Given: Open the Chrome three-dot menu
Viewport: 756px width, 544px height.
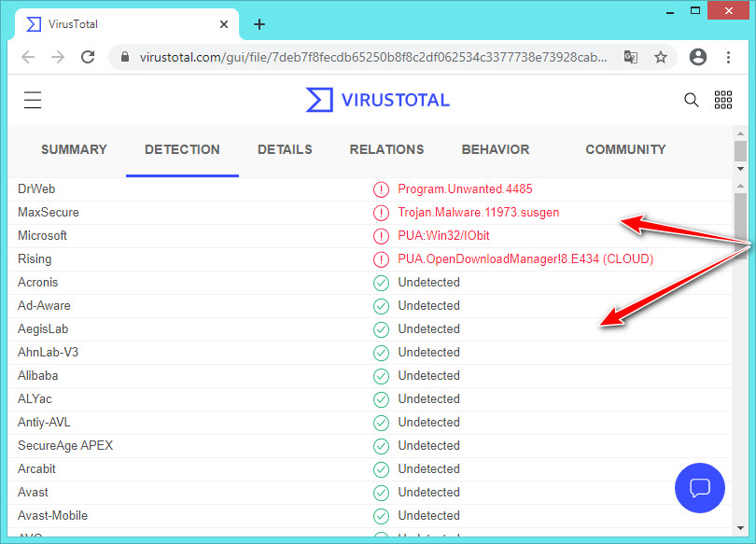Looking at the screenshot, I should 728,57.
